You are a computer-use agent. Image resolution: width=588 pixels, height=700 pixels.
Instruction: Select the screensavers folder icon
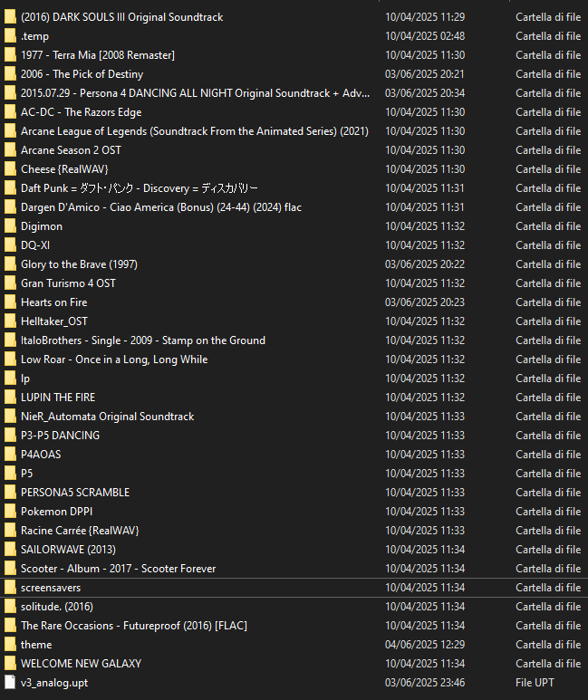coord(10,588)
